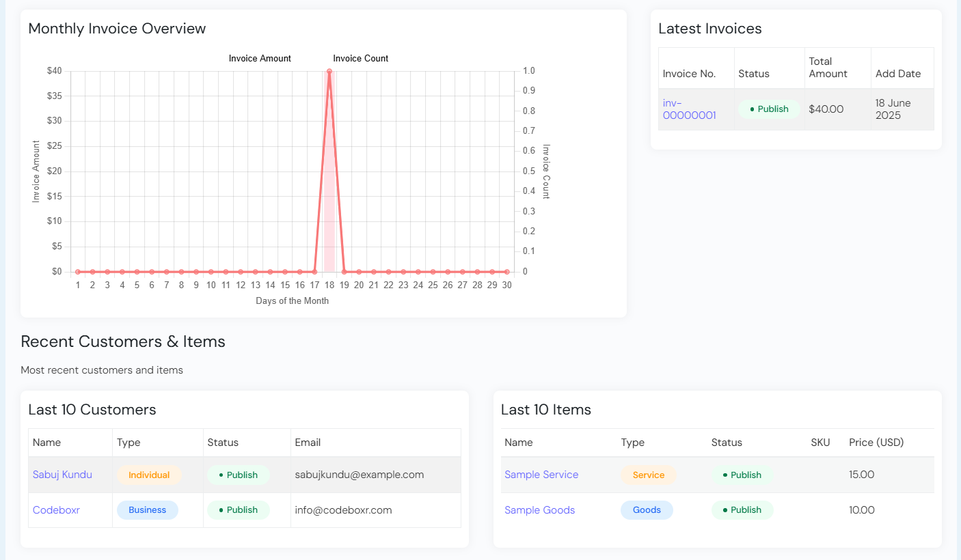
Task: Click the Price (USD) column header
Action: point(876,443)
